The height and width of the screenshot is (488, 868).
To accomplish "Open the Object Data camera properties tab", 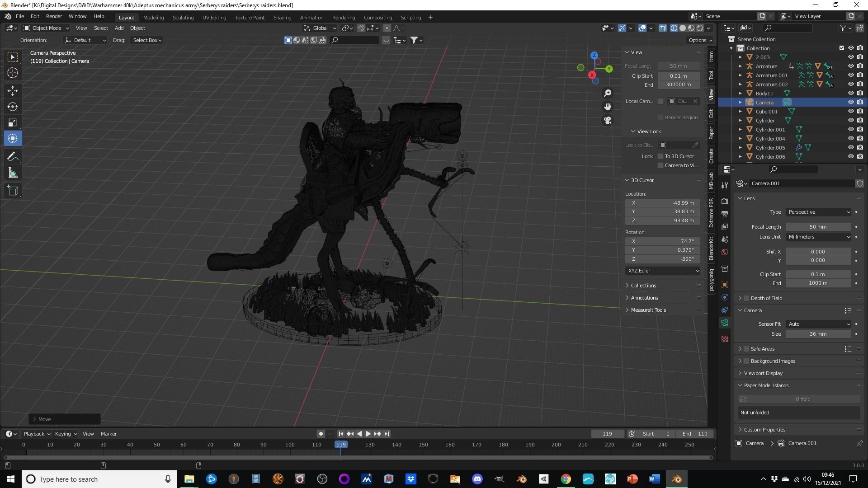I will click(x=725, y=323).
